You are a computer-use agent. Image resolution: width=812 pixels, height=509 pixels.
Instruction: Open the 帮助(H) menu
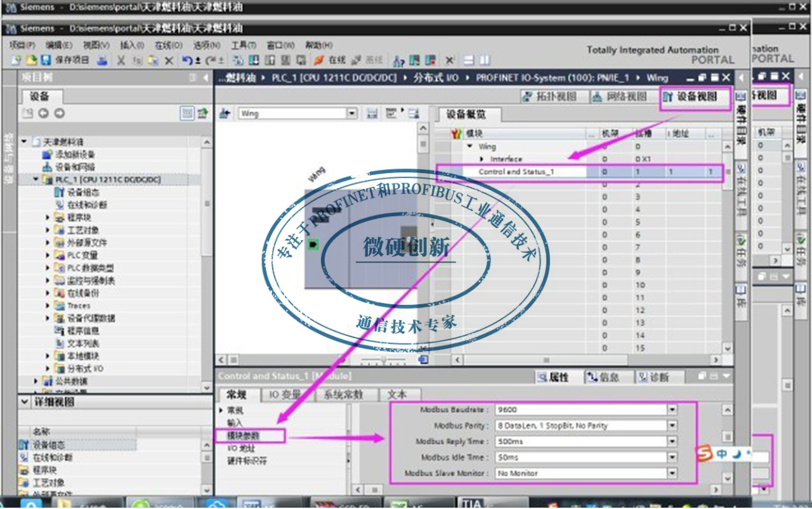(318, 45)
